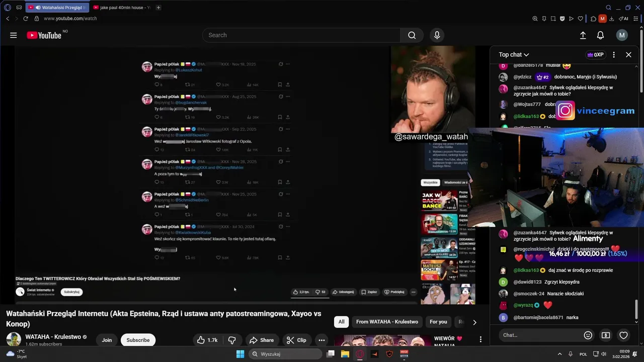
Task: Open the in-video JAK W BAJCE thumbnail
Action: 439,200
